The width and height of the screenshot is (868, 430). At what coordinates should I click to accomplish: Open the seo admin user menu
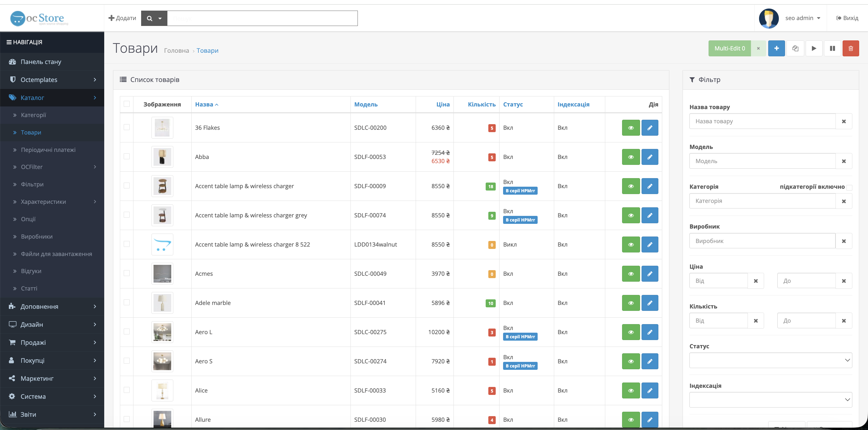point(803,18)
